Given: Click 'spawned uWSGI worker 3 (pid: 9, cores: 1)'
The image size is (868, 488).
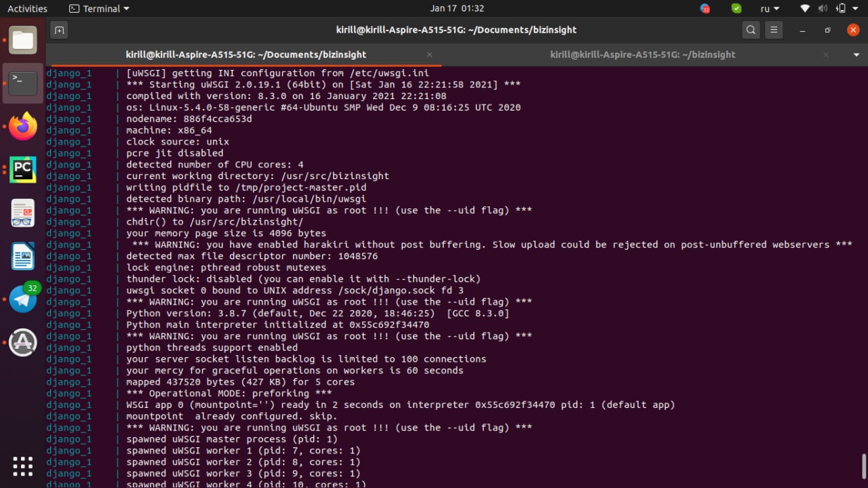Looking at the screenshot, I should 243,474.
